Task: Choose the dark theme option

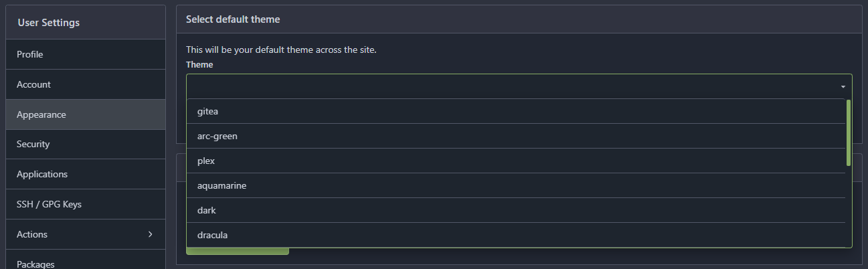Action: point(207,210)
